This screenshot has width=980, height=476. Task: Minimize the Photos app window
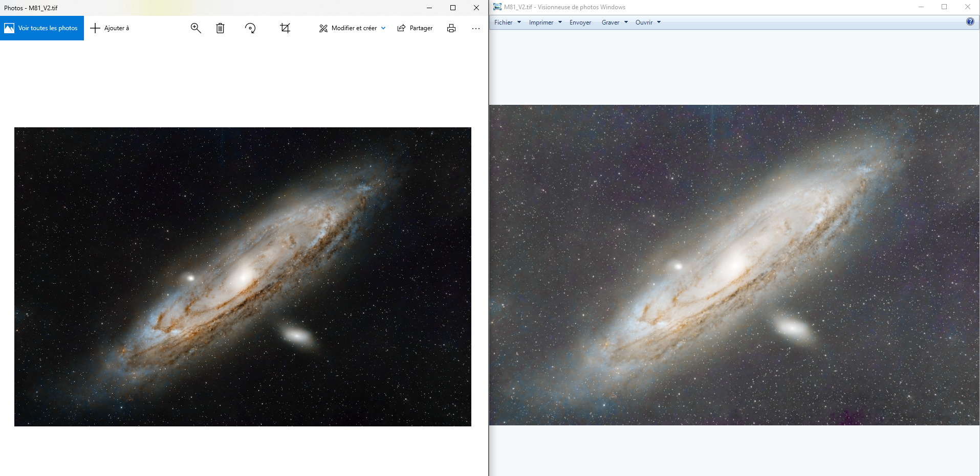(x=429, y=8)
